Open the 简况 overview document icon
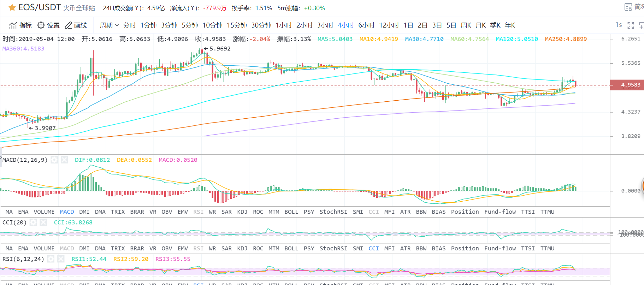Image resolution: width=644 pixels, height=285 pixels. 628,7
